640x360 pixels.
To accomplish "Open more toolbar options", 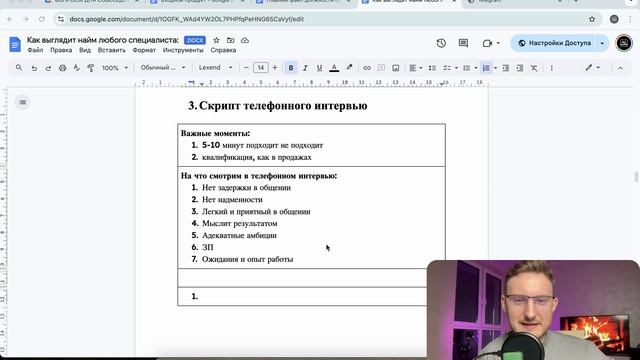I will coord(551,68).
